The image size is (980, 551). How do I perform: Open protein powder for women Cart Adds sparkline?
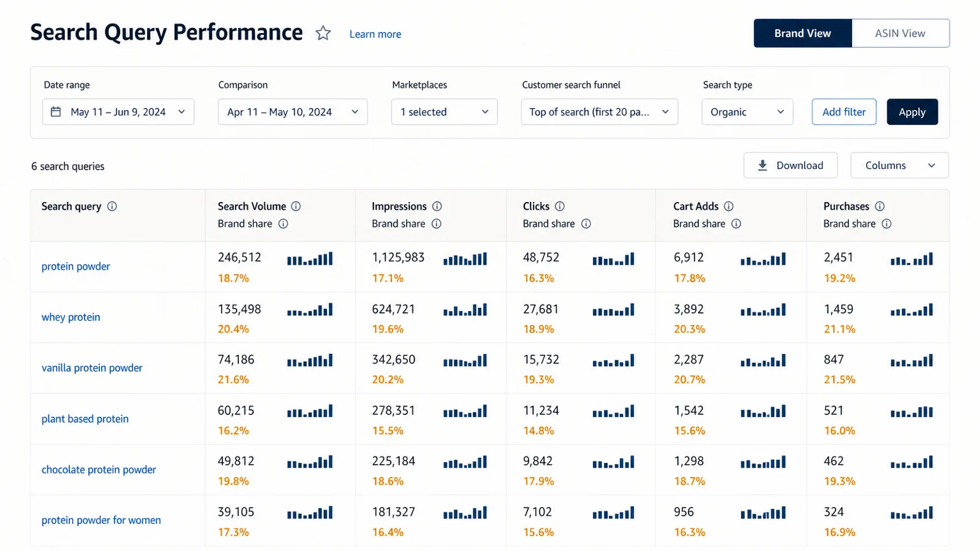(763, 513)
